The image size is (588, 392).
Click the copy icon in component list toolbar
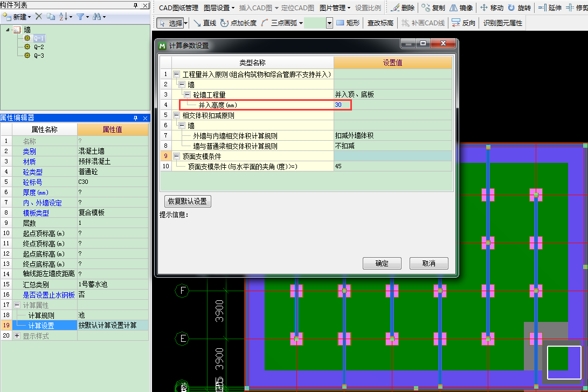coord(51,17)
